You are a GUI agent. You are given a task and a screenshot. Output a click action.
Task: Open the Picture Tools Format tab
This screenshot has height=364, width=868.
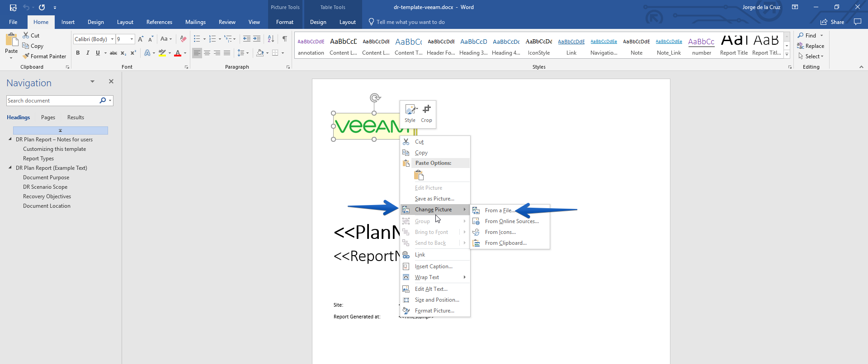coord(285,22)
